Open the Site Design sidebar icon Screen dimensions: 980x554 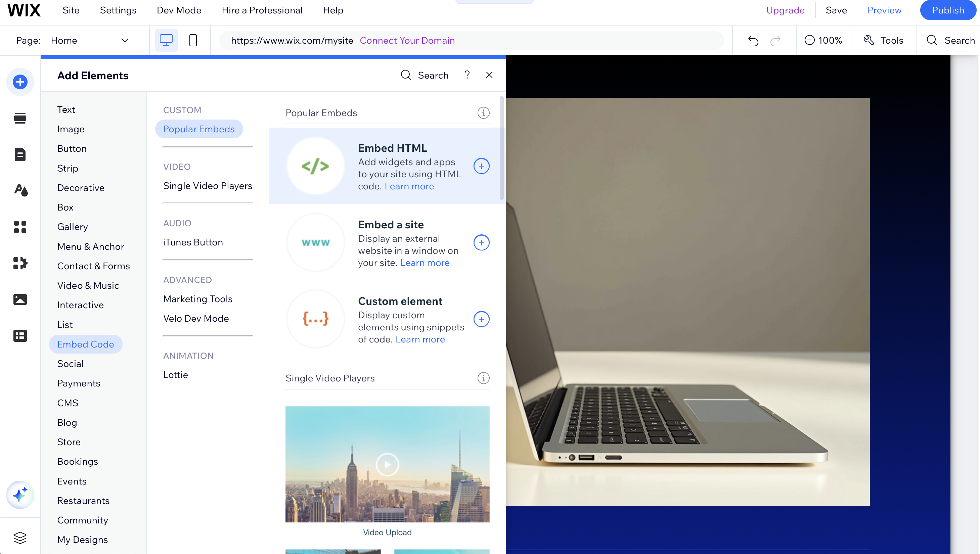20,190
